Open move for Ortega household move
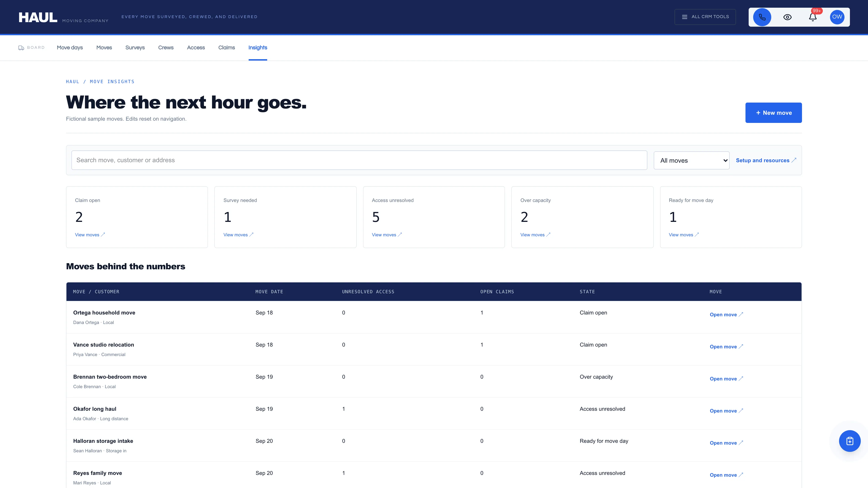The height and width of the screenshot is (488, 868). coord(726,314)
